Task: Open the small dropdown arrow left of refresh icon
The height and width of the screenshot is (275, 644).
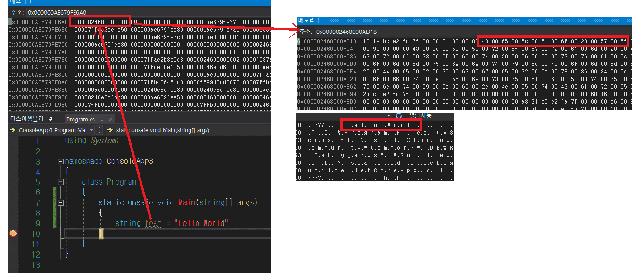Action: pos(389,116)
